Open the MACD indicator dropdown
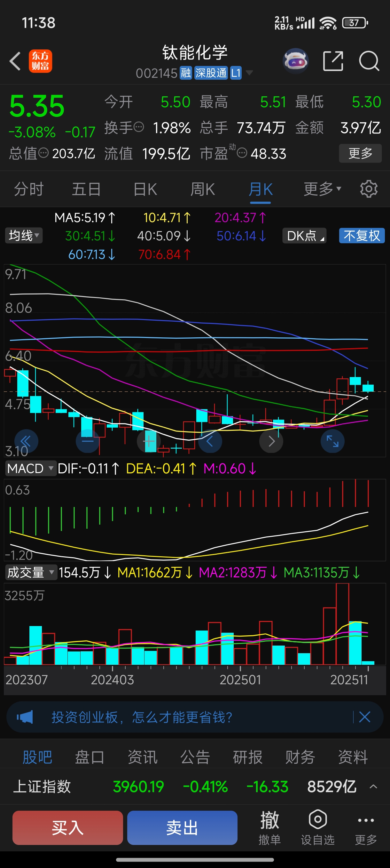This screenshot has height=868, width=390. point(30,468)
